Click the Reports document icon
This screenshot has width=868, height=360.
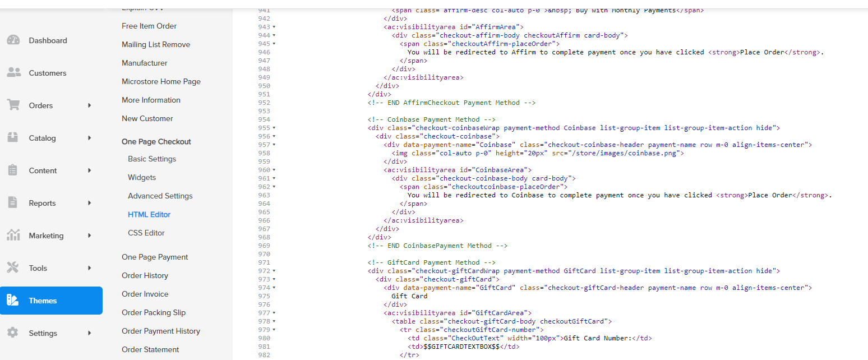(x=13, y=203)
